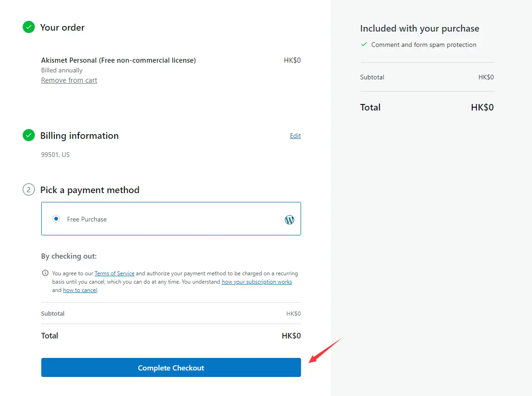Select the Free Purchase radio button
532x396 pixels.
pyautogui.click(x=56, y=219)
